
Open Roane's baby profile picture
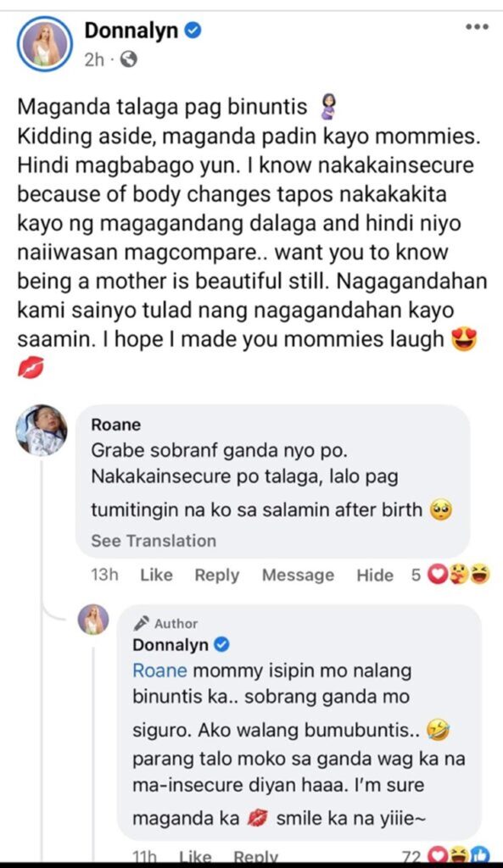[x=42, y=430]
